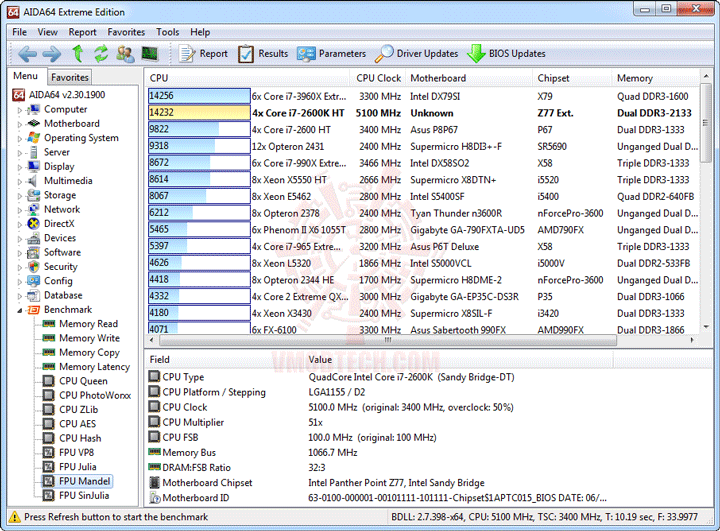Expand the Computer tree node
Viewport: 720px width, 531px height.
tap(20, 110)
